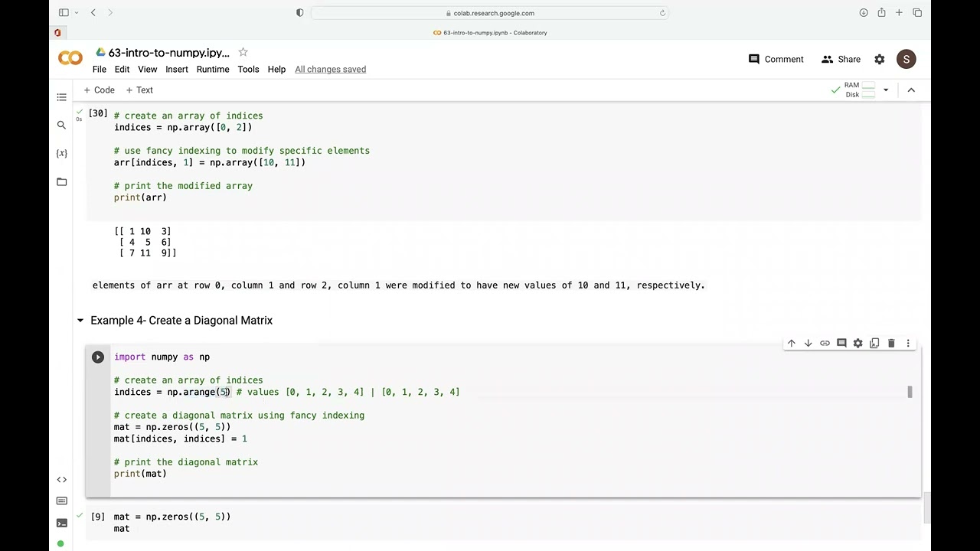Click on 'import numpy as np' line
980x551 pixels.
pyautogui.click(x=162, y=357)
